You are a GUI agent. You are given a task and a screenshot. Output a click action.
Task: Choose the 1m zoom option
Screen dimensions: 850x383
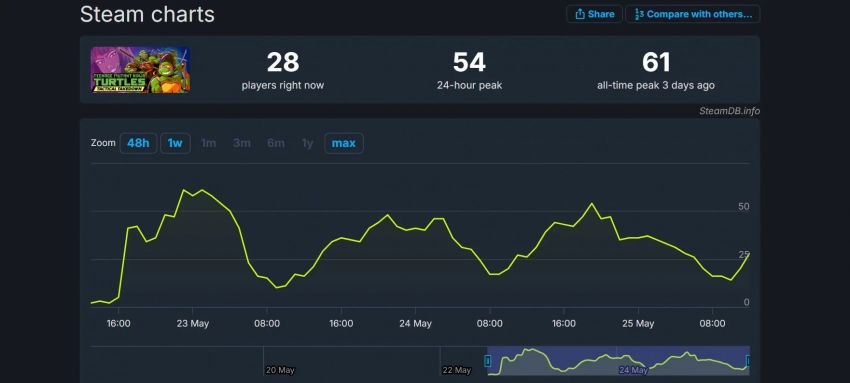point(208,143)
